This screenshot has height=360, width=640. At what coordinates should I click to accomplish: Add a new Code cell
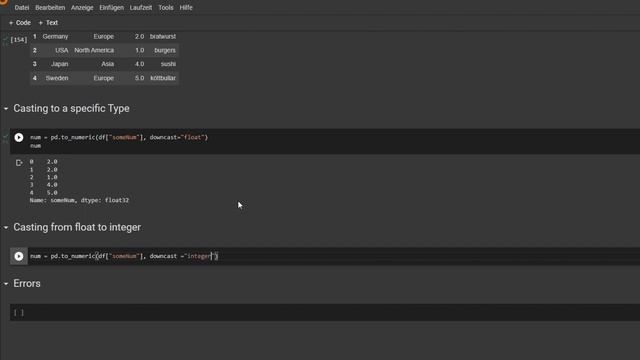pos(20,22)
